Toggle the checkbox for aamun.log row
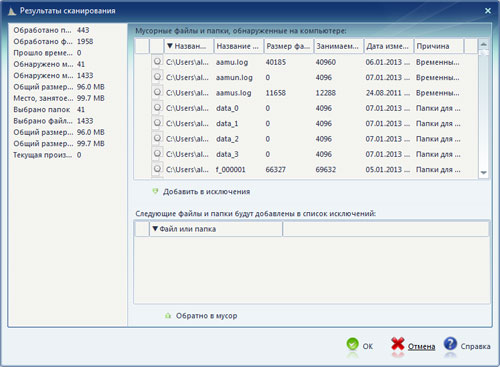Image resolution: width=500 pixels, height=367 pixels. pos(157,77)
